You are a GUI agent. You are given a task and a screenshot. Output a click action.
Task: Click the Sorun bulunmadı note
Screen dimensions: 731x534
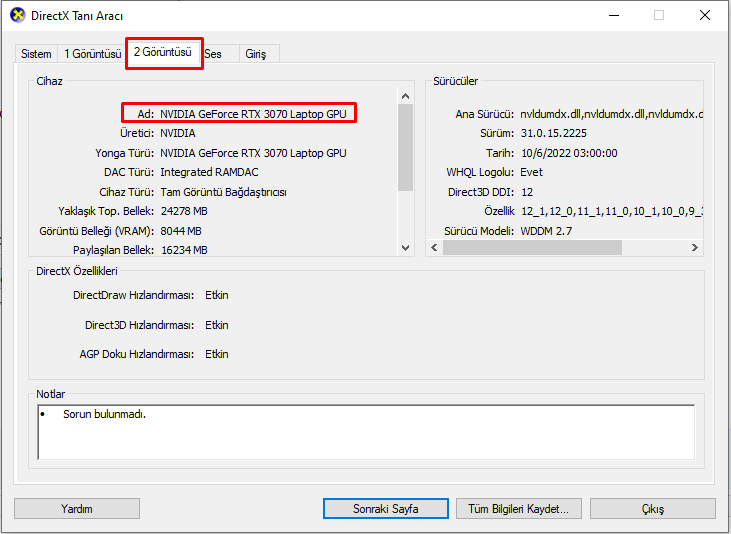104,414
